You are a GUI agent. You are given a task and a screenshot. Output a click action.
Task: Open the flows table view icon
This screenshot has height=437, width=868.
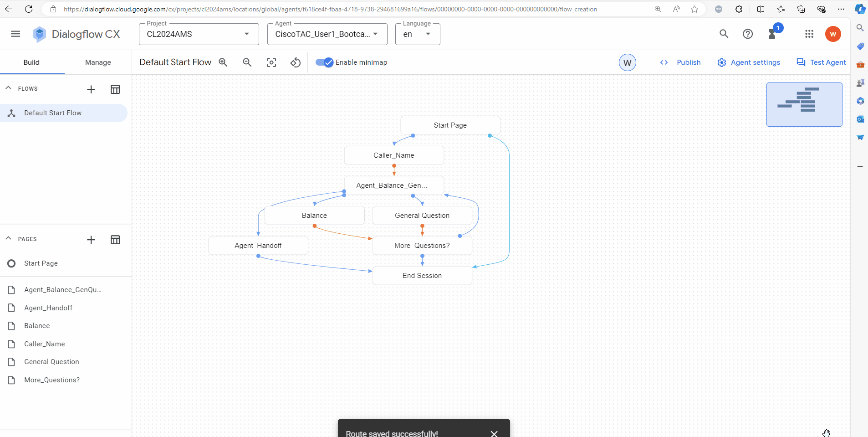click(115, 89)
